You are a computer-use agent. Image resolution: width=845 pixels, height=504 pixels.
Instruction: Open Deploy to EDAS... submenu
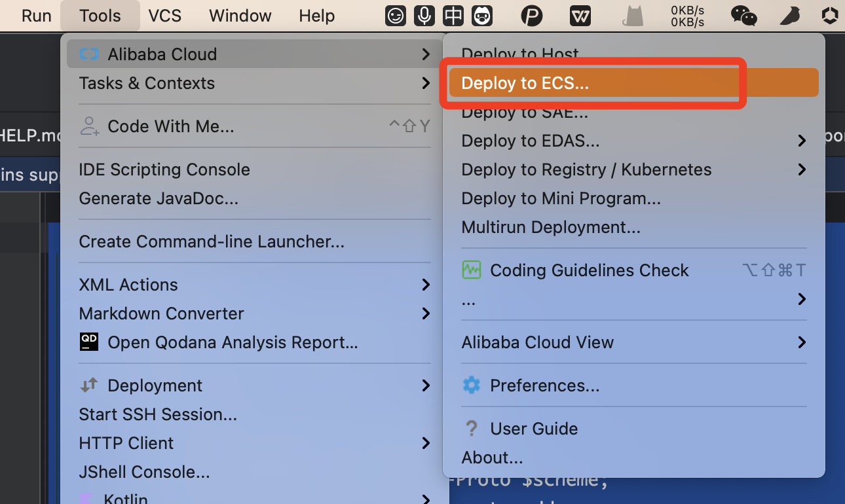(633, 141)
